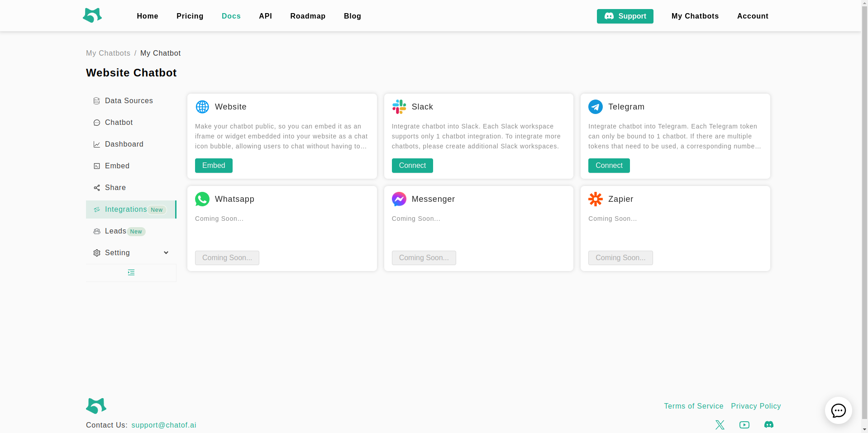Click the Data Sources database icon
This screenshot has width=868, height=433.
96,101
